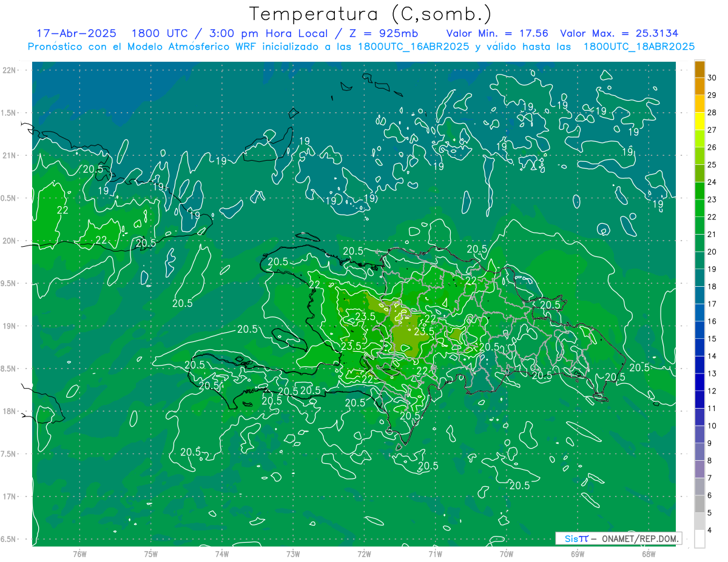Click the 70W longitude axis label
Image resolution: width=728 pixels, height=562 pixels.
click(507, 553)
